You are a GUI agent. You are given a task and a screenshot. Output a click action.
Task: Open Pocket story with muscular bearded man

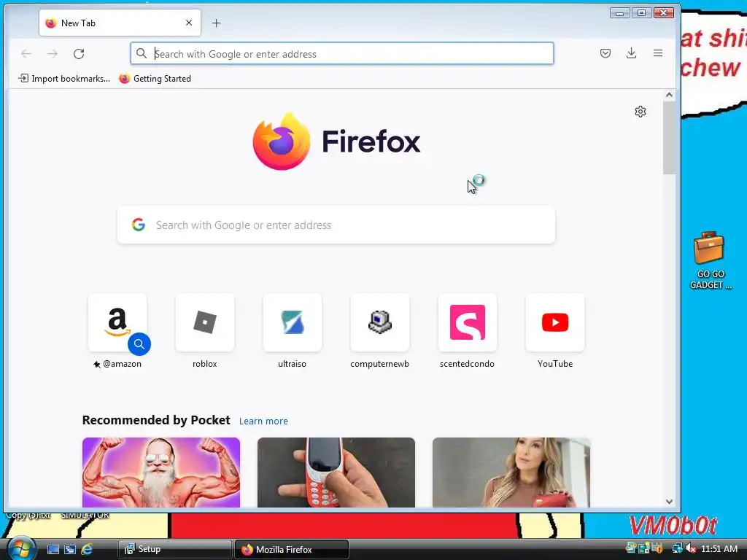click(161, 472)
